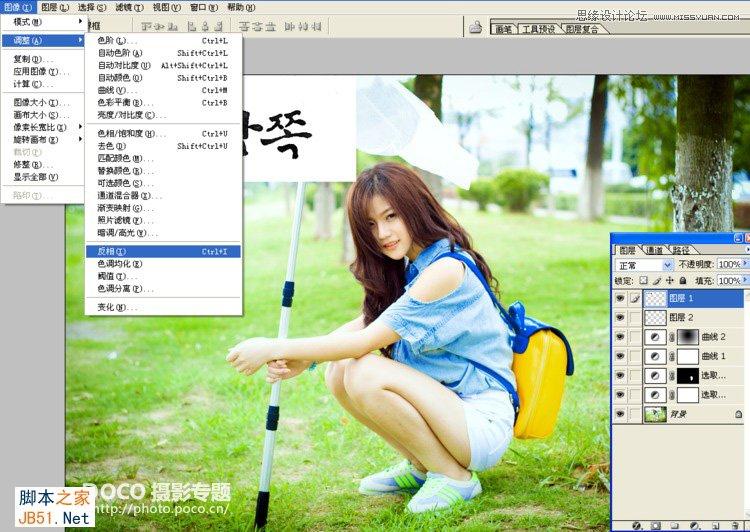
Task: Open the new adjustment layer icon menu
Action: 695,526
